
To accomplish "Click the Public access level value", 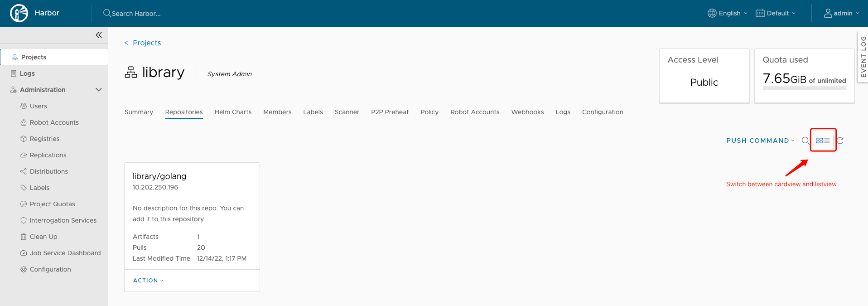I will click(x=704, y=82).
